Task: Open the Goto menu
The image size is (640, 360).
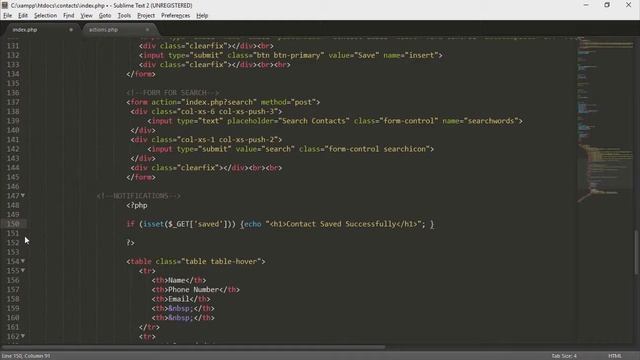Action: point(105,16)
